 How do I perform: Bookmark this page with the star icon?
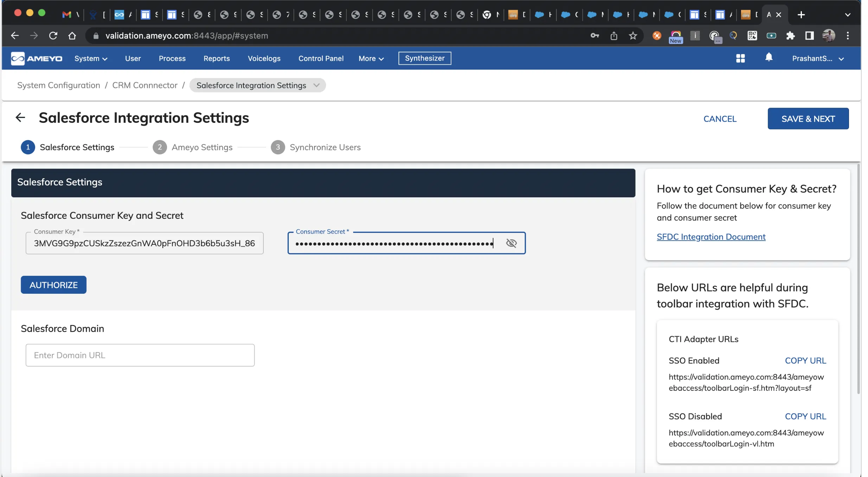click(x=633, y=36)
